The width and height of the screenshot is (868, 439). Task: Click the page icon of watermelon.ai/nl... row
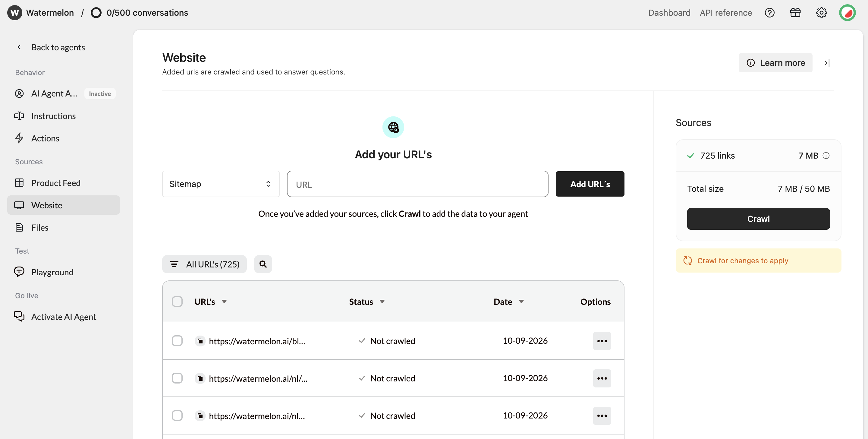coord(200,416)
